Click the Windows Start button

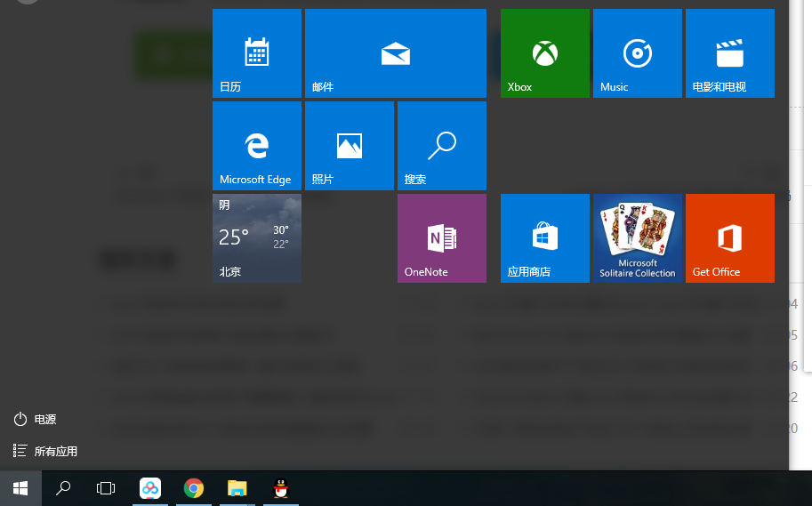(x=20, y=488)
